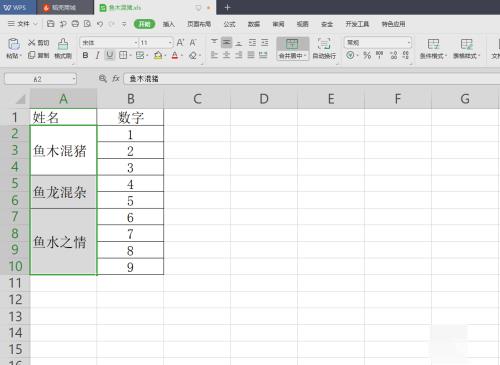Viewport: 500px width, 365px height.
Task: Select cell containing 鱼龙混杂
Action: pyautogui.click(x=63, y=192)
